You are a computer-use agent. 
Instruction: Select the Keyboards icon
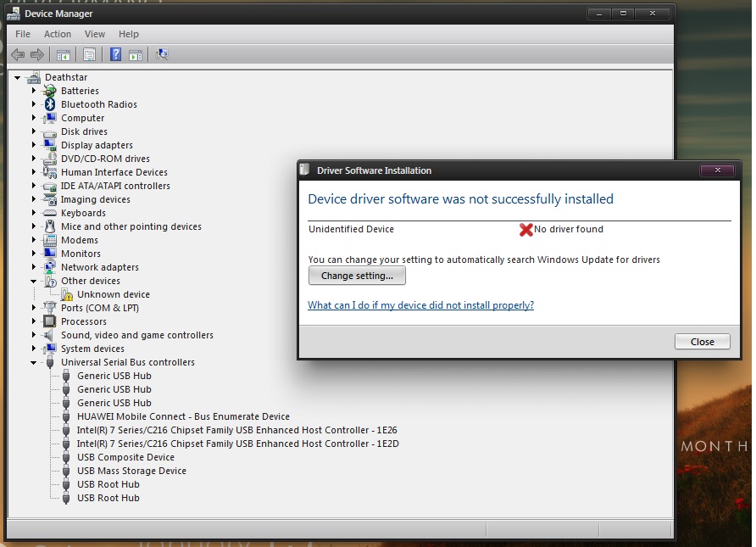50,213
